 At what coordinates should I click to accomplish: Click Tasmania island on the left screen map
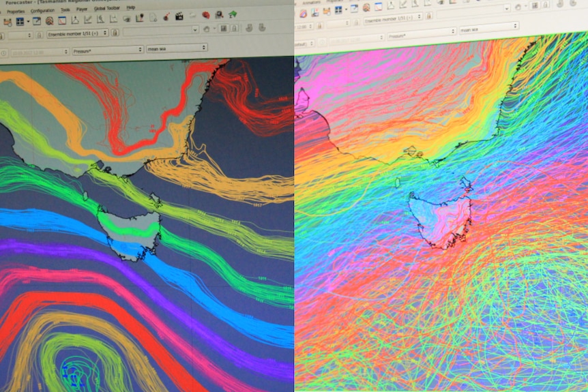[130, 235]
